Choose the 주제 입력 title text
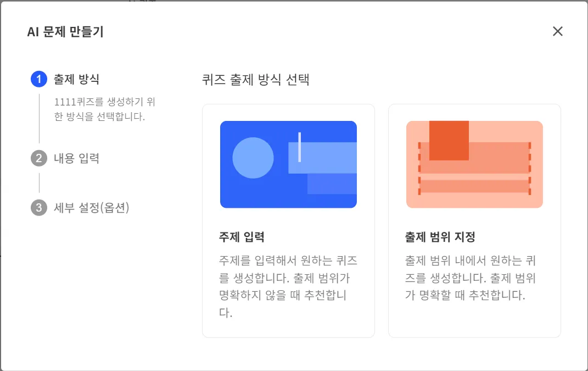The image size is (588, 371). coord(242,237)
